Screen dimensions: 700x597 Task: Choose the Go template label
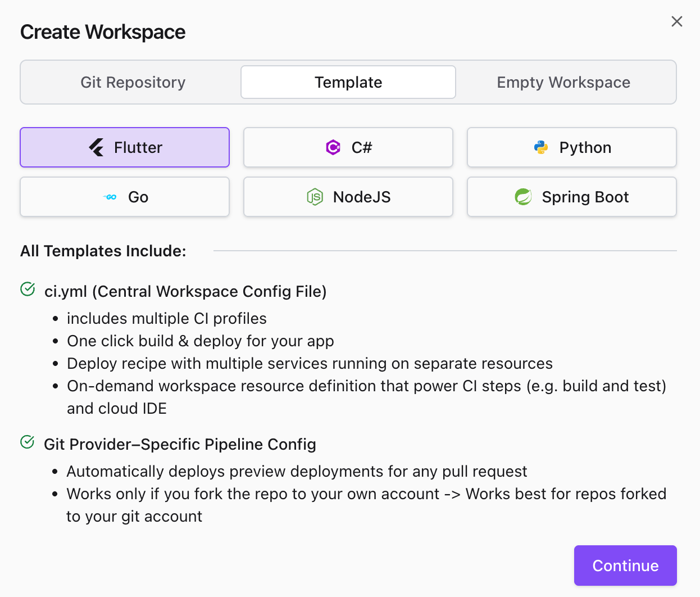tap(138, 197)
